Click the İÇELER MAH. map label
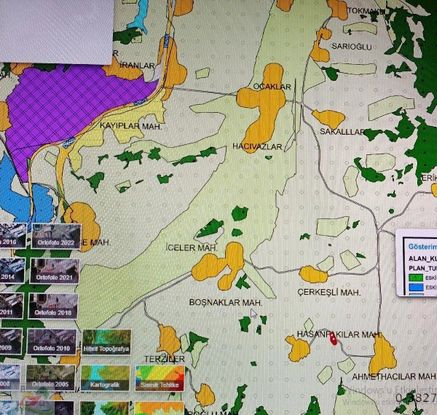Image resolution: width=437 pixels, height=415 pixels. (191, 248)
